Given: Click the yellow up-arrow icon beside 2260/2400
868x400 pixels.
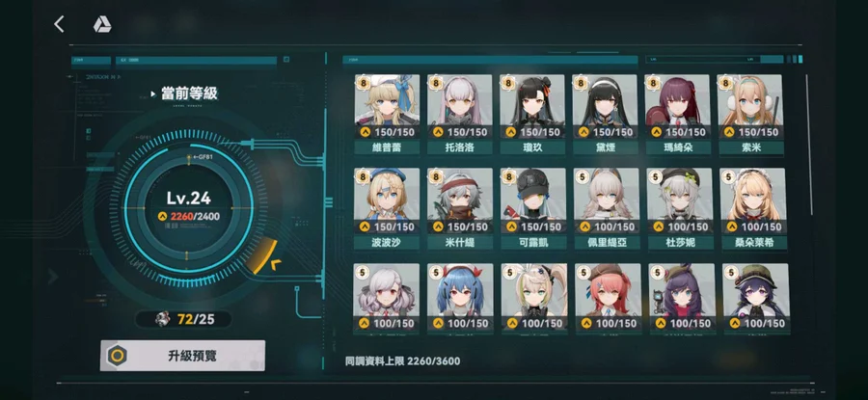Looking at the screenshot, I should pos(162,216).
